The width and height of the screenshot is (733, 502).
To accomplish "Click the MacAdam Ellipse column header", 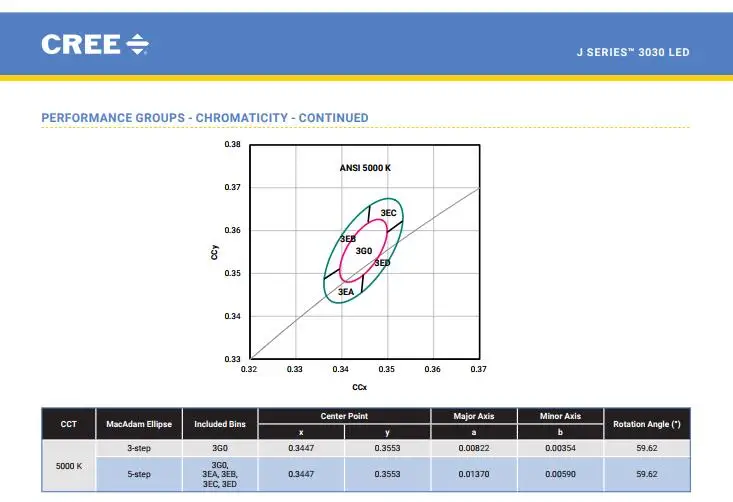I will [x=139, y=424].
